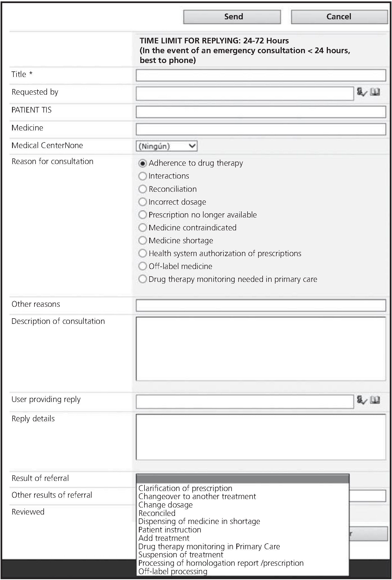This screenshot has height=580, width=392.
Task: Open address book beside User providing reply
Action: point(375,400)
